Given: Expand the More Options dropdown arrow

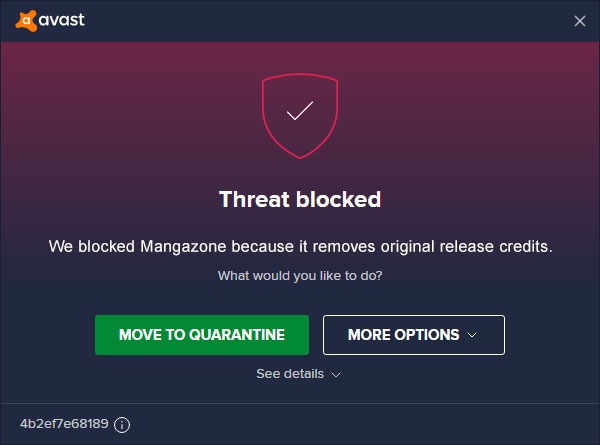Looking at the screenshot, I should click(473, 335).
